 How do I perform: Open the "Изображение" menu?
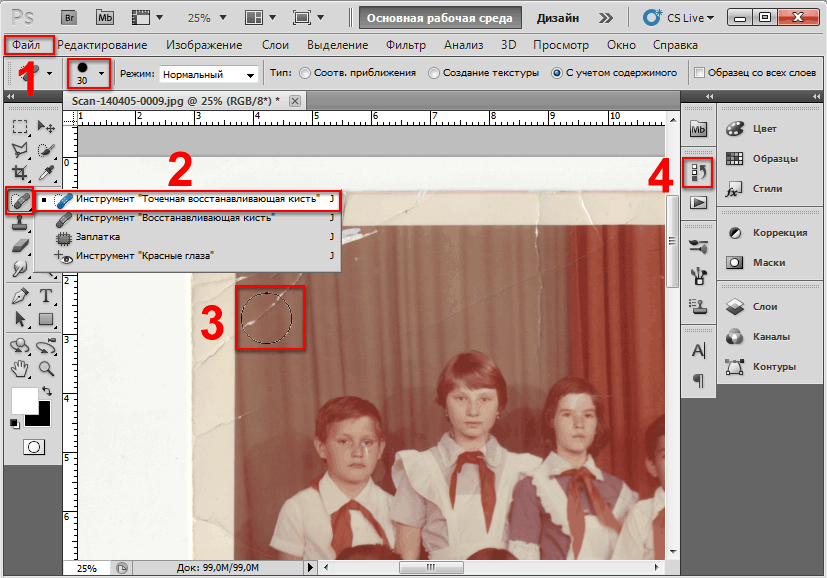point(204,45)
